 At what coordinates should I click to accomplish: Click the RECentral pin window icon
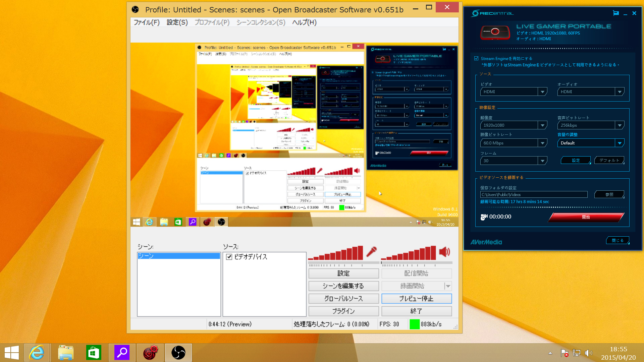tap(616, 13)
